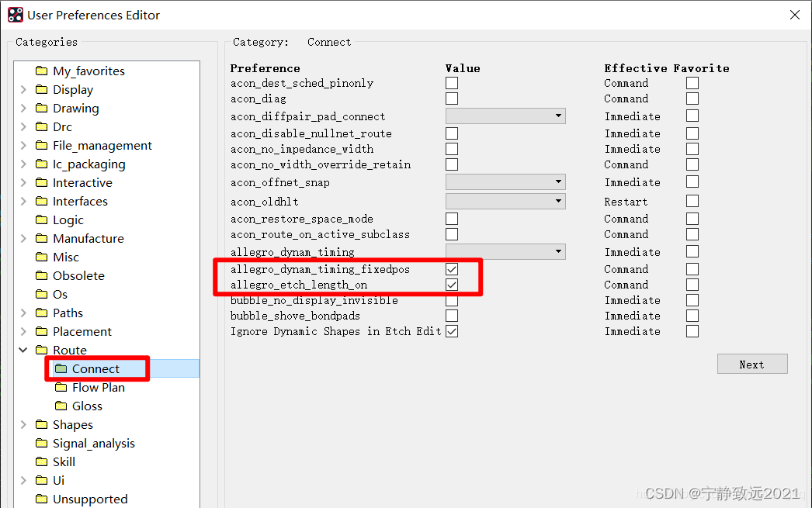The width and height of the screenshot is (812, 508).
Task: Click the Paths folder icon
Action: click(x=41, y=313)
